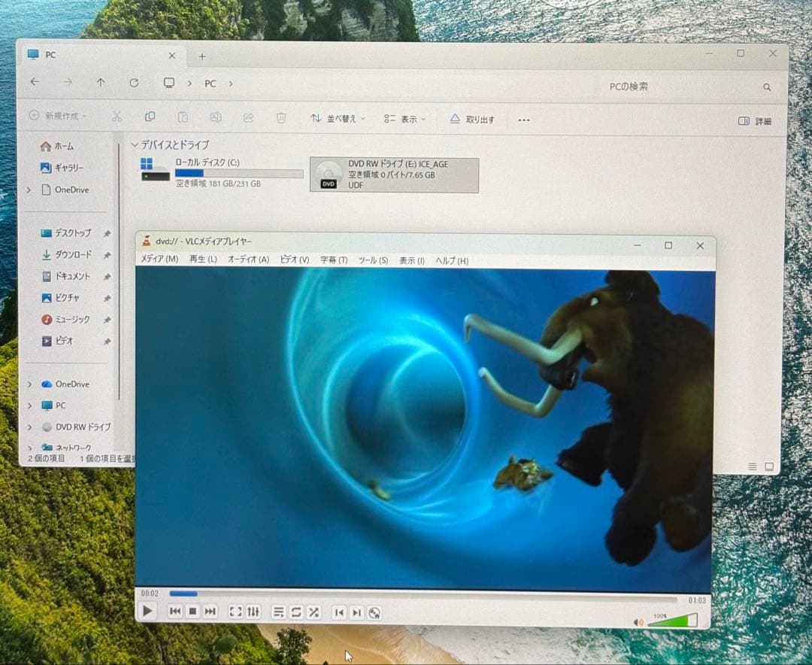Collapse the デバイスとドライブ section
The height and width of the screenshot is (665, 812).
coord(135,144)
